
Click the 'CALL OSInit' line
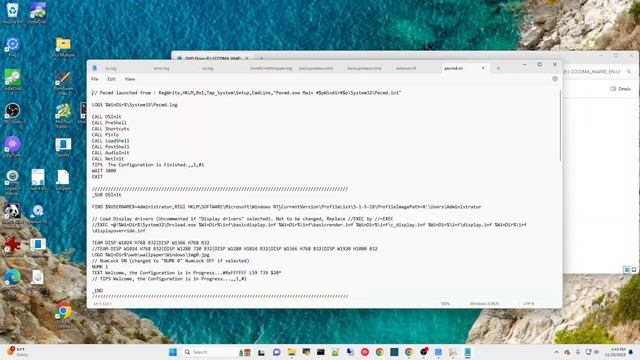(x=107, y=117)
